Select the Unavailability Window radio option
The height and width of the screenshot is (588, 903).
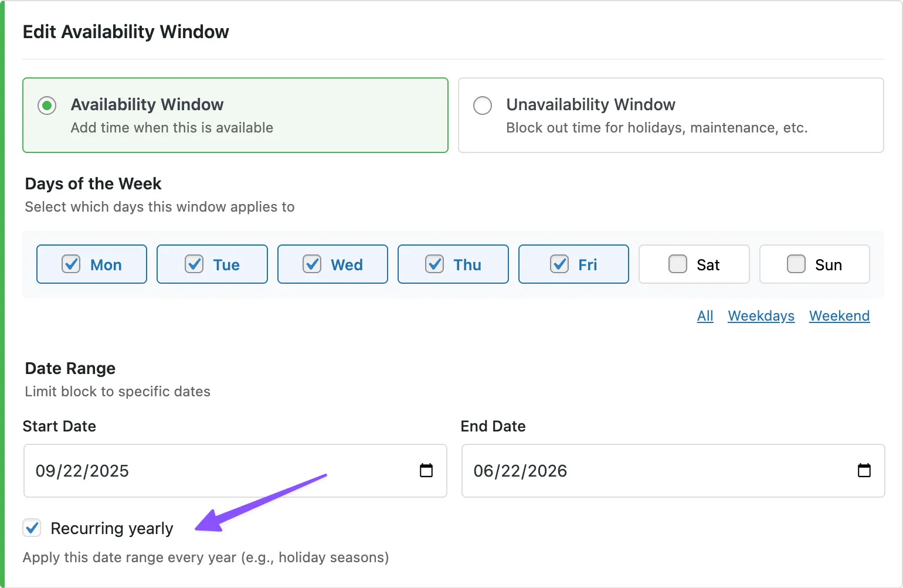pyautogui.click(x=483, y=106)
